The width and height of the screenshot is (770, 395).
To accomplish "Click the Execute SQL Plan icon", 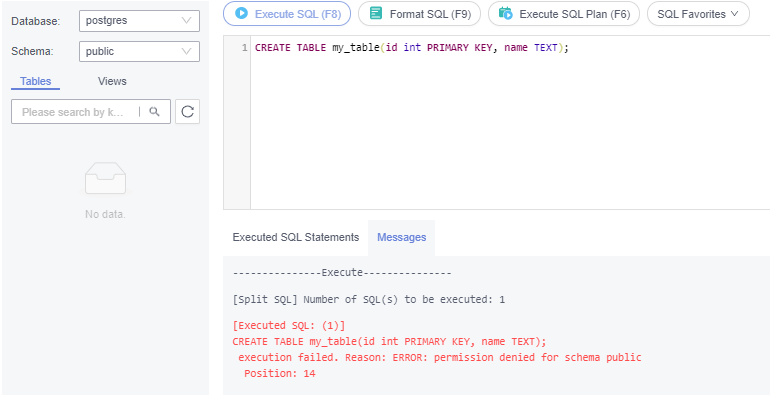I will click(505, 13).
